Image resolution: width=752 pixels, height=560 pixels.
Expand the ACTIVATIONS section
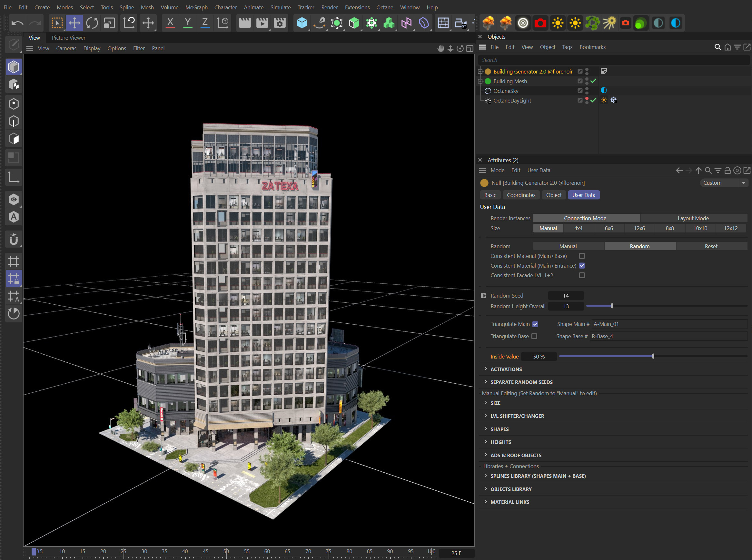tap(506, 369)
